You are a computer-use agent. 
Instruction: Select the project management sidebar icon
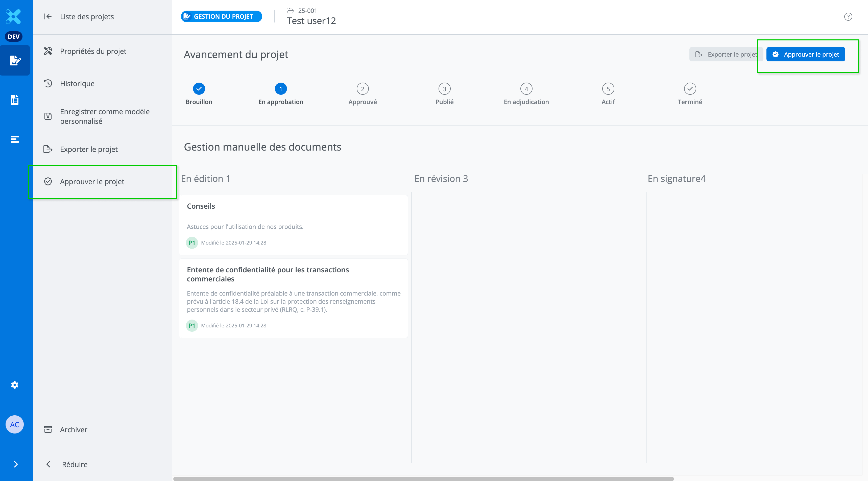point(15,60)
